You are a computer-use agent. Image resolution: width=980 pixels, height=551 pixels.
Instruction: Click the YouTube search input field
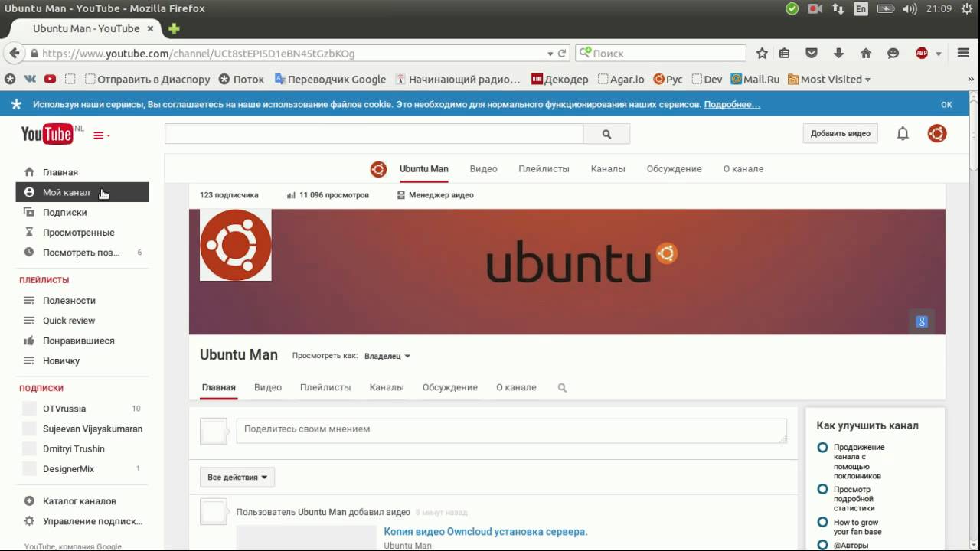pyautogui.click(x=374, y=134)
